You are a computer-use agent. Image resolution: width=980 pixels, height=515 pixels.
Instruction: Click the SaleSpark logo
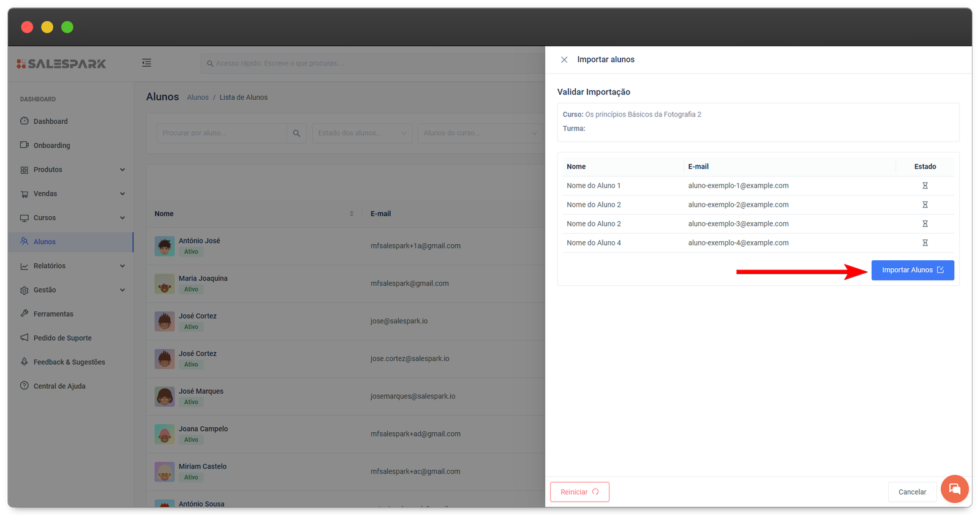coord(61,64)
